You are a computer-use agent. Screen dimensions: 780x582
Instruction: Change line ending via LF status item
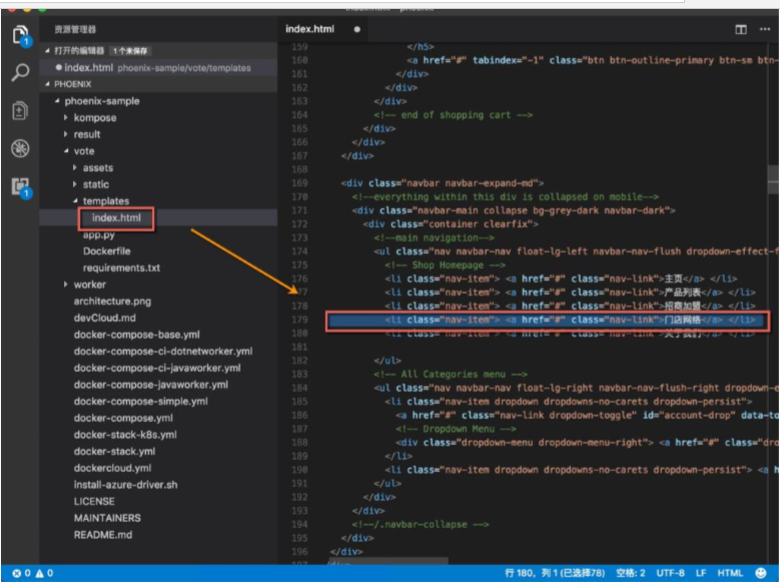point(700,573)
